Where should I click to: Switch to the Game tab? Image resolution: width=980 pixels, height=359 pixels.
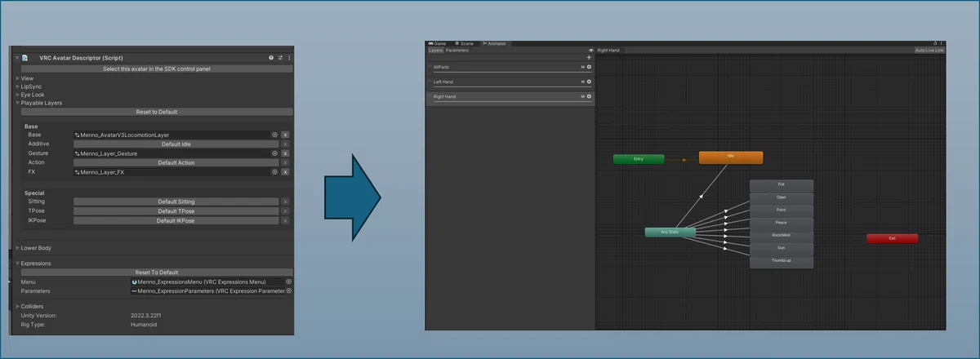pyautogui.click(x=439, y=43)
